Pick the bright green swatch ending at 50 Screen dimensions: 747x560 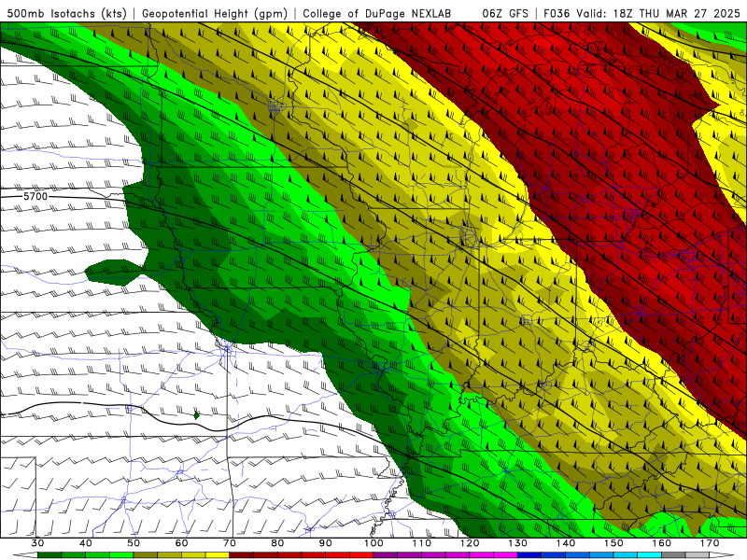[121, 555]
